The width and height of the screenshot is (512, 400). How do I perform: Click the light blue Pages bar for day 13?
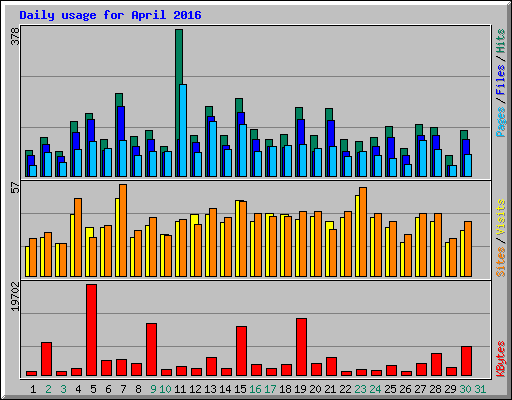coord(213,149)
